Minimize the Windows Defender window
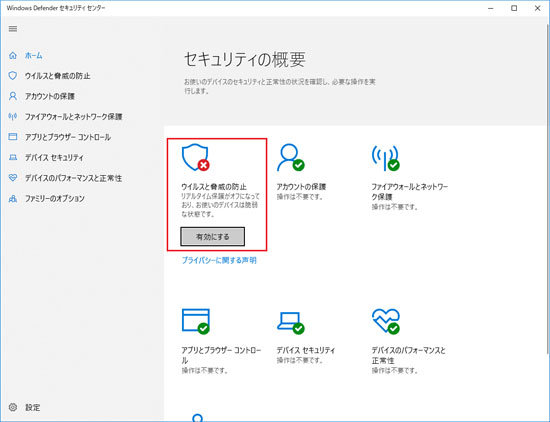This screenshot has height=422, width=550. point(491,8)
